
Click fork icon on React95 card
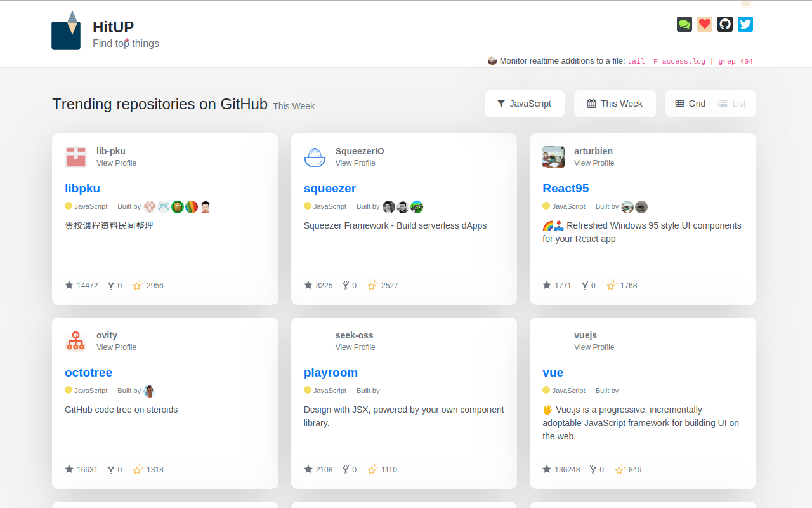pyautogui.click(x=585, y=285)
